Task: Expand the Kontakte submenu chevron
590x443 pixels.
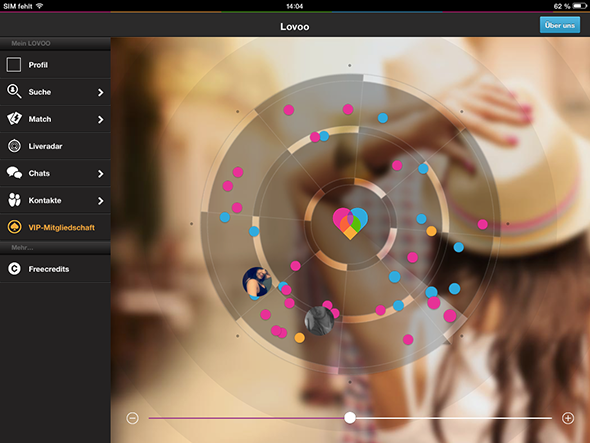Action: pos(100,201)
